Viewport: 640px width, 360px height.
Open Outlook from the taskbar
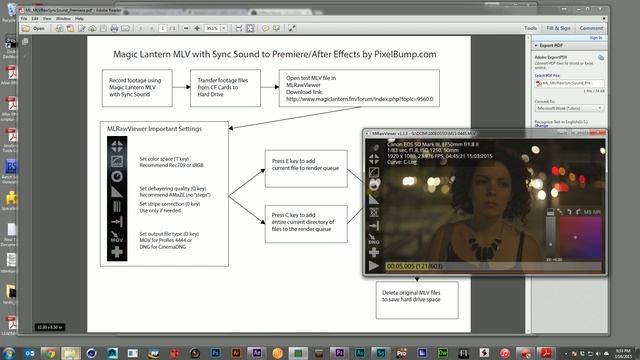29,353
